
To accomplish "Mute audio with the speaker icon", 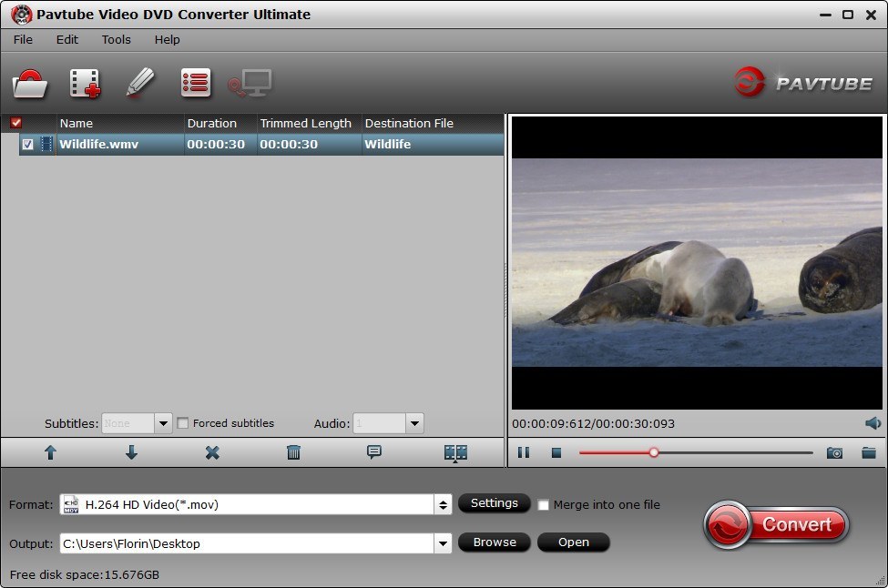I will 872,423.
